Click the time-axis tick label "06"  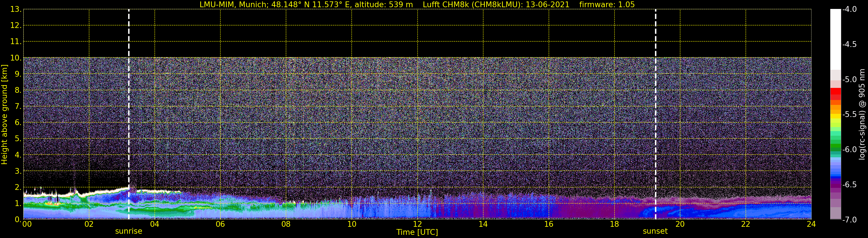click(x=220, y=224)
